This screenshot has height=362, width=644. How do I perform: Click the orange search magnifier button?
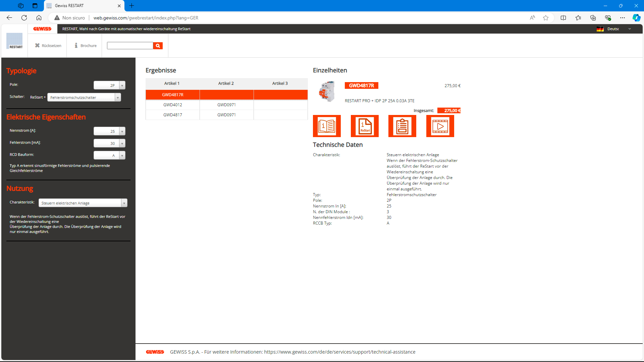click(x=158, y=46)
